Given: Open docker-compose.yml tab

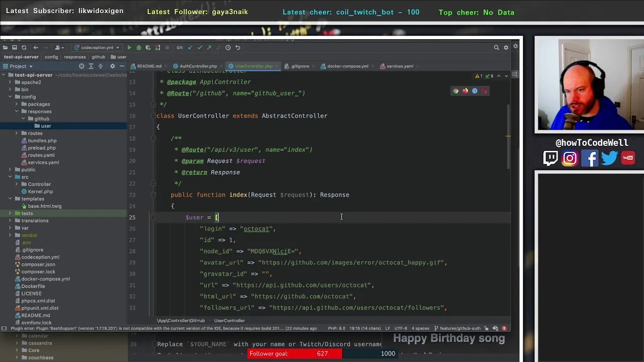Looking at the screenshot, I should click(348, 66).
